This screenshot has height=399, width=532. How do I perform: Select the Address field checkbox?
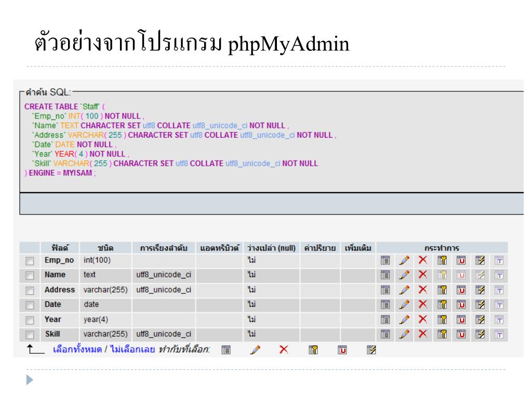[x=30, y=291]
